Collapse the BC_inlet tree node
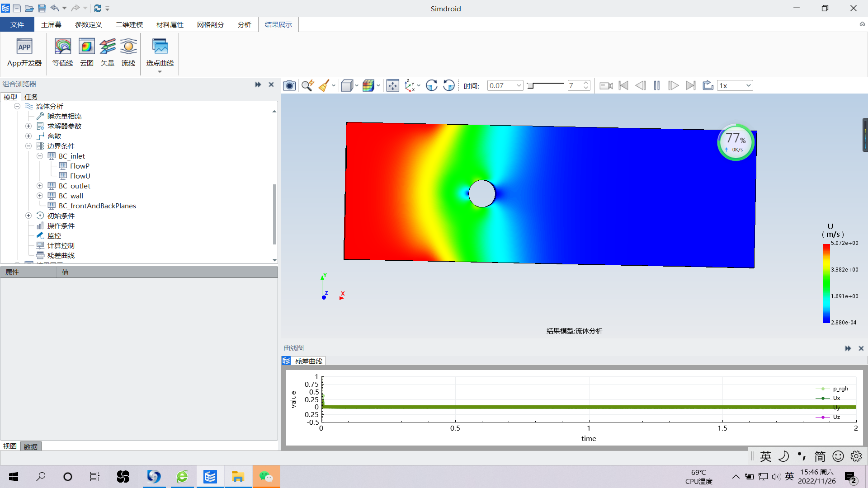Screen dimensions: 868x488 40,156
